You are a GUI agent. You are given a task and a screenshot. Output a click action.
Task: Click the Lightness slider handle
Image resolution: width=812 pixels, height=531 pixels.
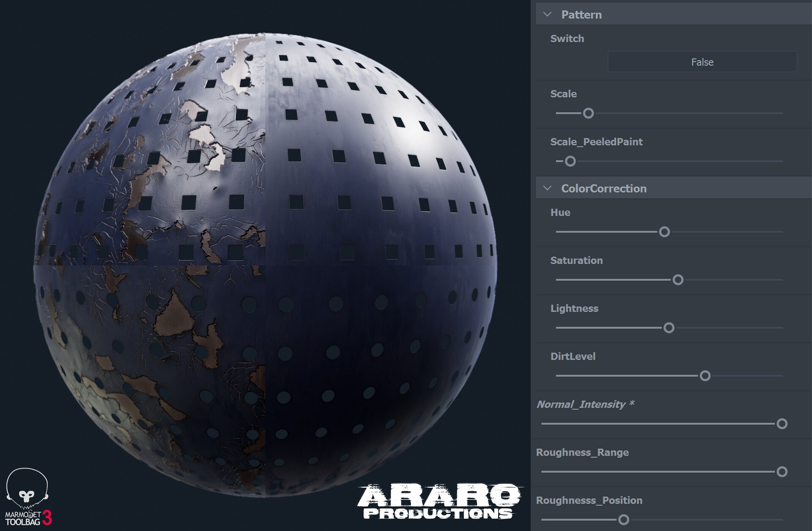click(x=668, y=327)
